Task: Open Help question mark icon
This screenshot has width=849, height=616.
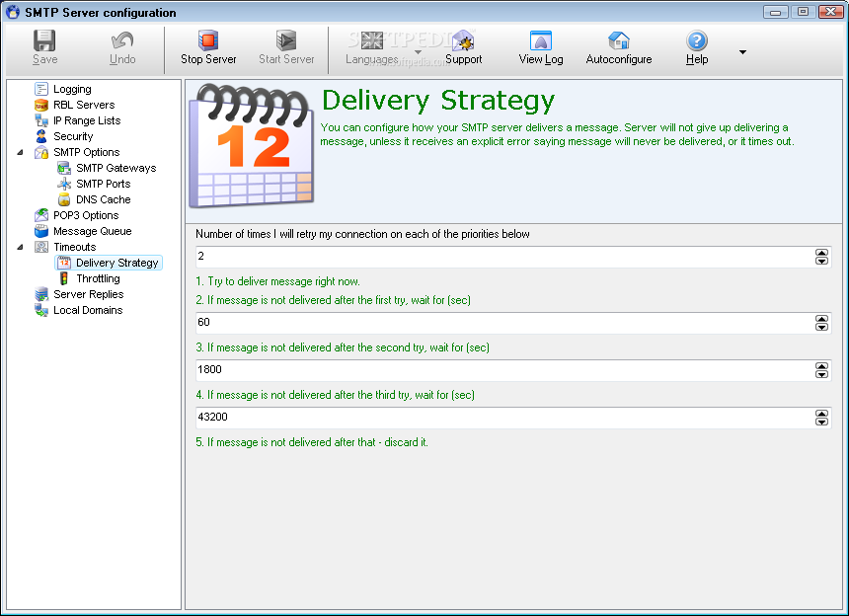Action: coord(697,40)
